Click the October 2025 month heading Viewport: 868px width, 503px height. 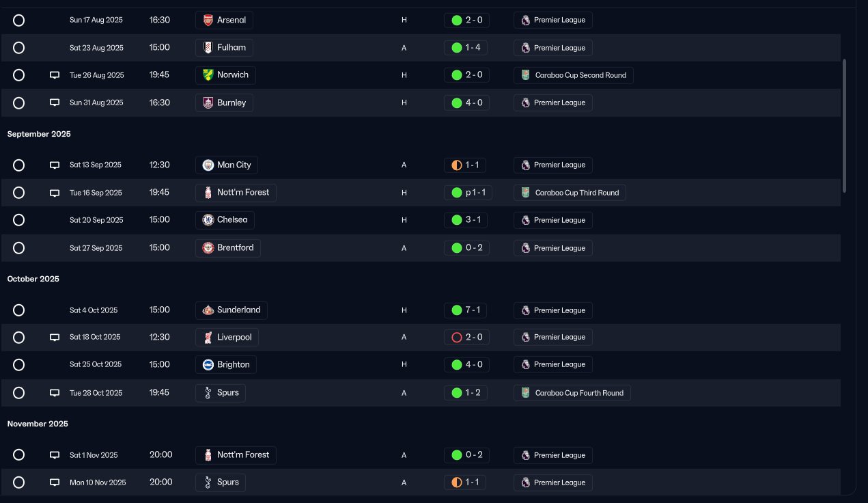click(33, 279)
